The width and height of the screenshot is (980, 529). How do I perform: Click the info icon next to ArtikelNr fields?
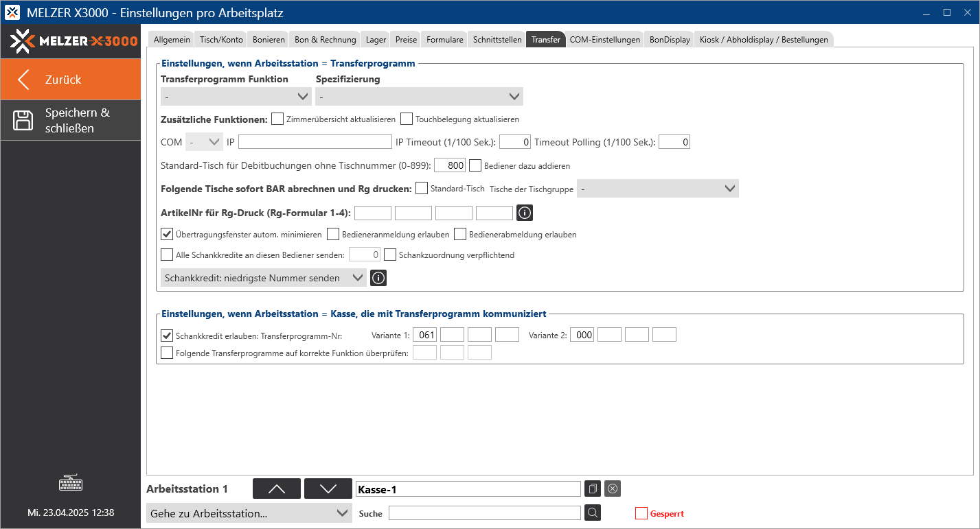[x=525, y=213]
